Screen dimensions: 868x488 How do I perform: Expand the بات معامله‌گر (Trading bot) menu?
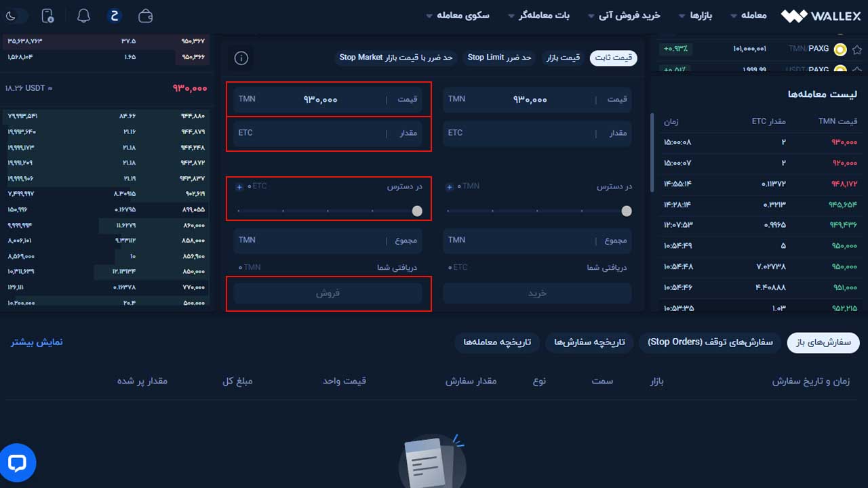click(539, 15)
